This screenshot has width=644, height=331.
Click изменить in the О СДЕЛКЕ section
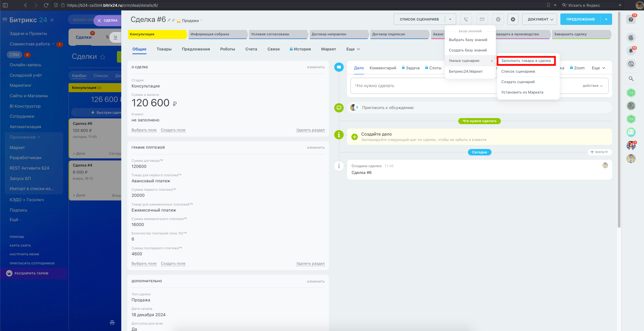[x=316, y=67]
